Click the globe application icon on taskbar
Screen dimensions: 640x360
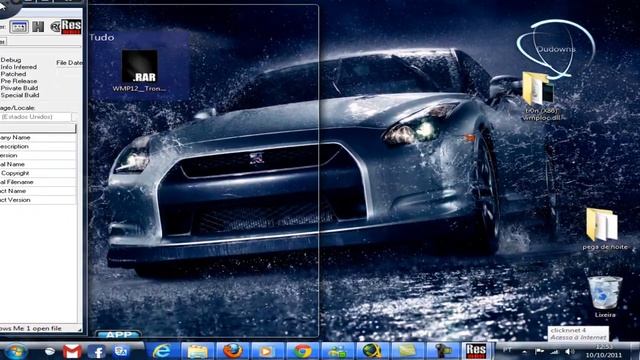pos(372,351)
